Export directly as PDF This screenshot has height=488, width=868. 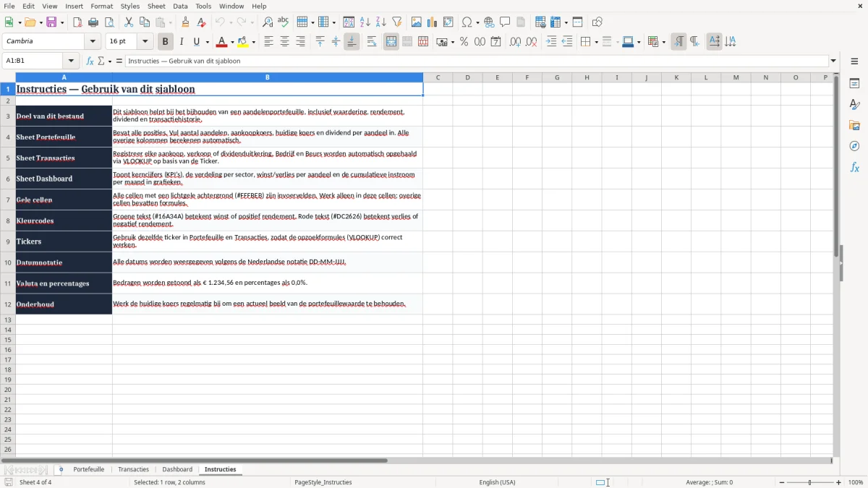[x=77, y=22]
